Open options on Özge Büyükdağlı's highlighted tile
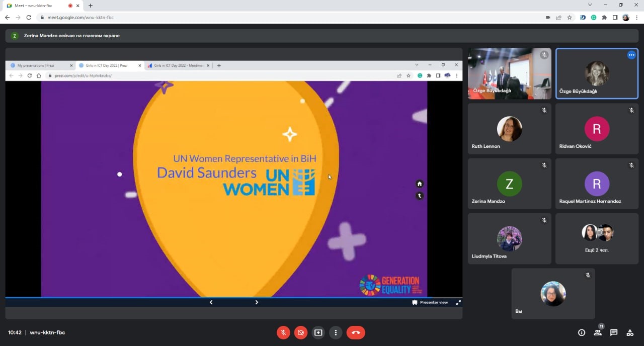The image size is (644, 346). [631, 55]
